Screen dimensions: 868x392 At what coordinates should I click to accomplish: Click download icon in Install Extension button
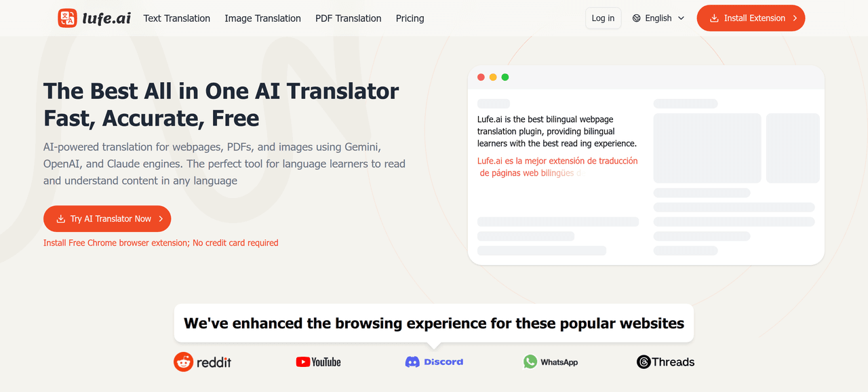click(714, 18)
